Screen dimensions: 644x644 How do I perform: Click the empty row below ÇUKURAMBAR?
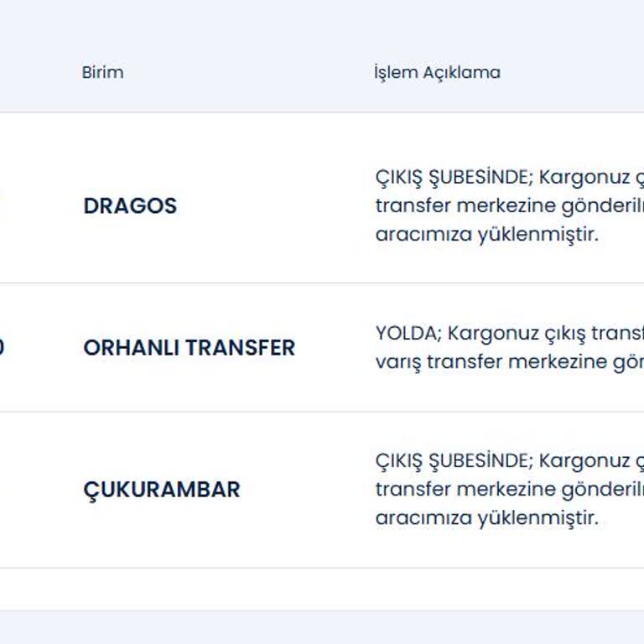pyautogui.click(x=322, y=589)
